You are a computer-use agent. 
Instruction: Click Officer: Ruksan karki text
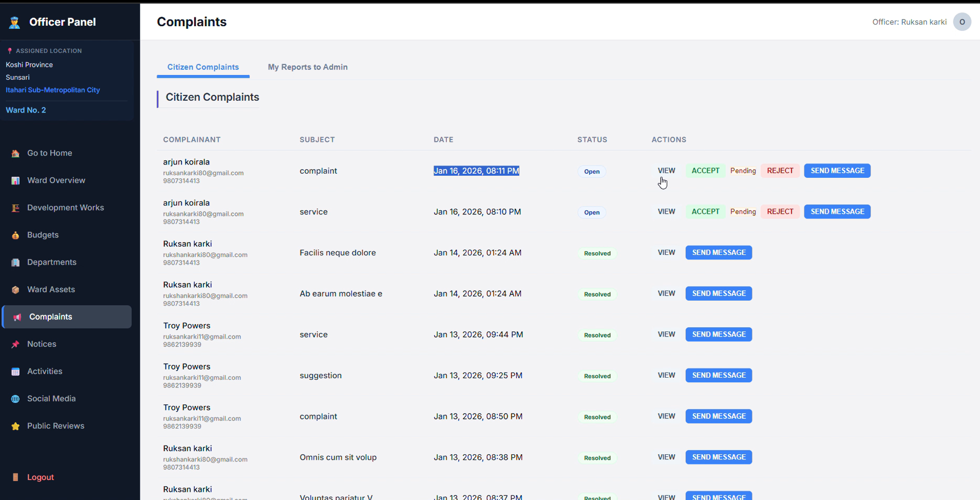909,22
